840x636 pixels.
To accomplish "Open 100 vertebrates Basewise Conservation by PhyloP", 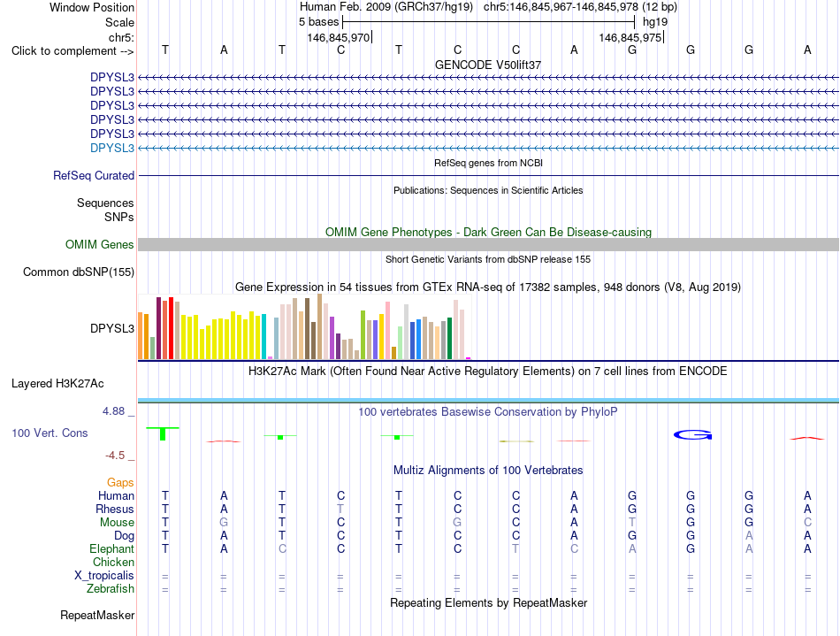I will (x=488, y=412).
